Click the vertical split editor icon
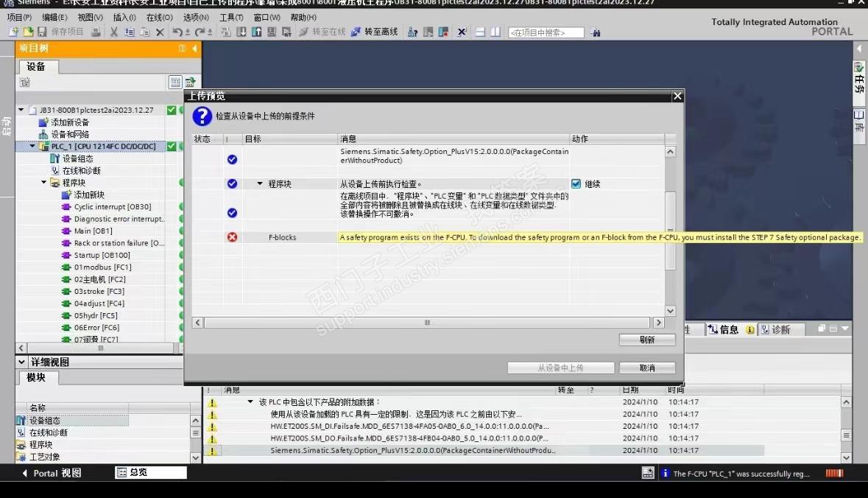 [x=495, y=32]
